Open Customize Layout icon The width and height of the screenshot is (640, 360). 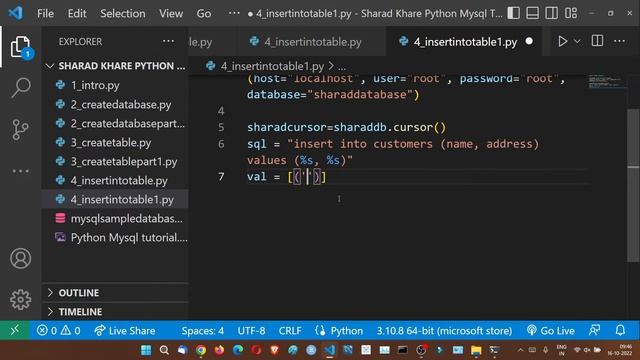[571, 13]
